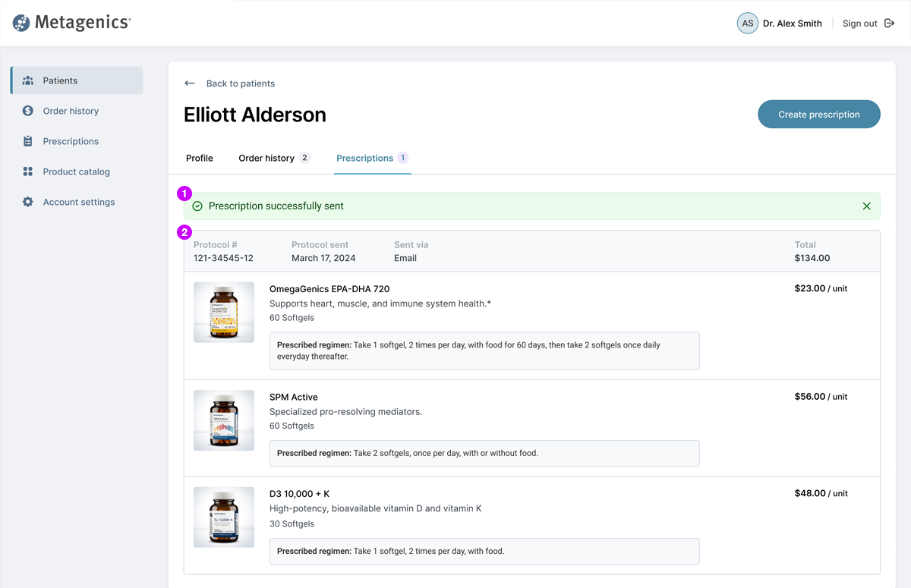Open the patient Order history tab

tap(266, 158)
